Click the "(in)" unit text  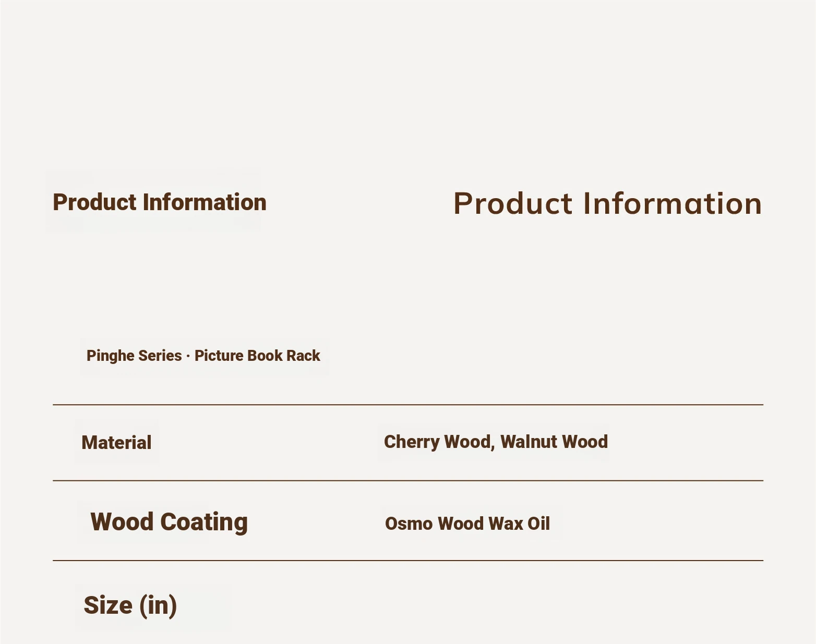click(x=158, y=605)
